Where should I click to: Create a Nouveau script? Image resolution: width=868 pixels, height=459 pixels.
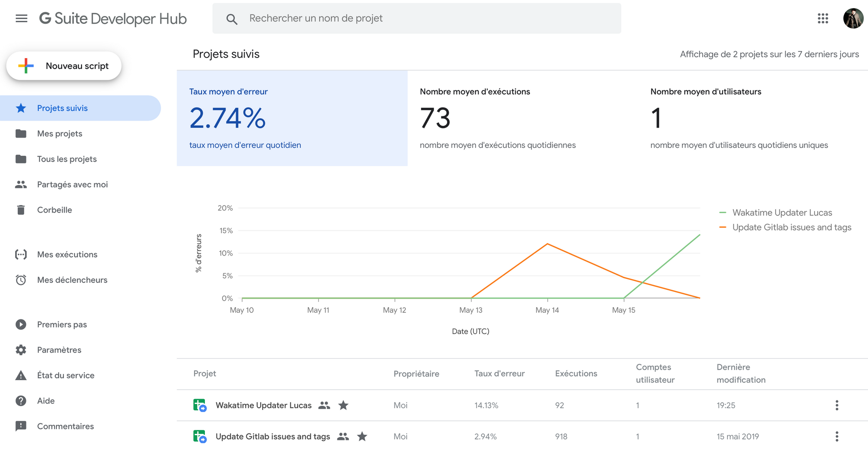tap(64, 66)
